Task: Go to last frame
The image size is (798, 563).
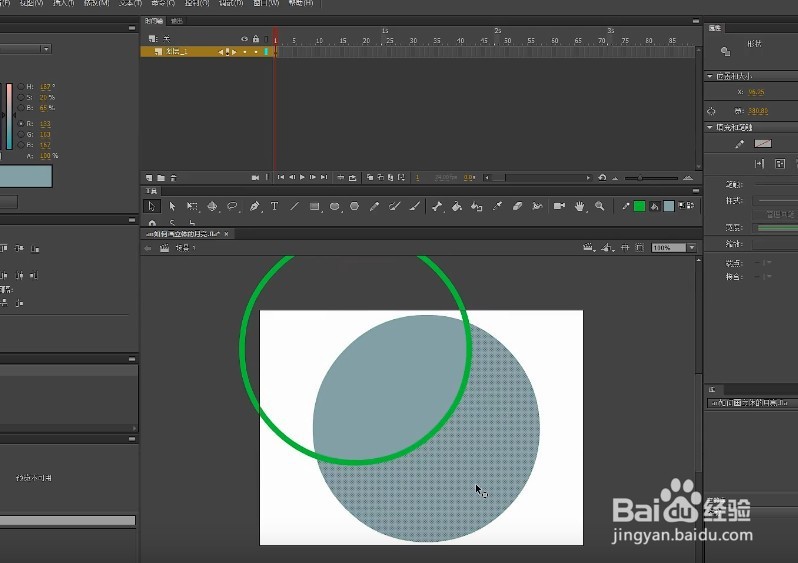Action: pyautogui.click(x=324, y=177)
